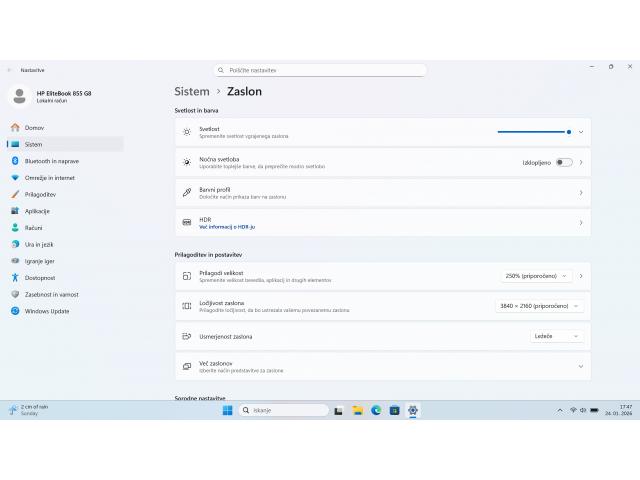640x480 pixels.
Task: Open Aplikacije settings category
Action: pos(37,211)
